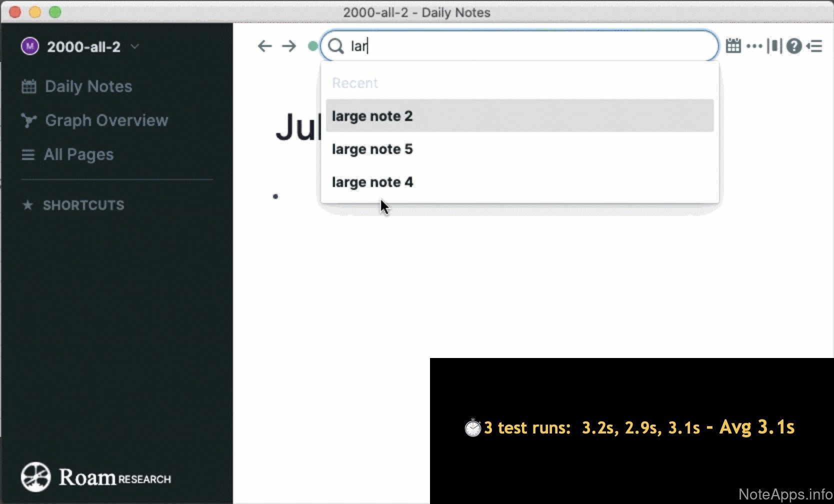Click the green sync status dot

click(312, 46)
